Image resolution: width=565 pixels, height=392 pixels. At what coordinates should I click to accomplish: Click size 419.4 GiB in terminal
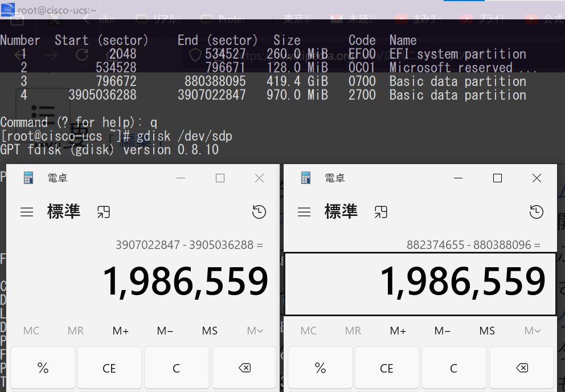point(297,81)
